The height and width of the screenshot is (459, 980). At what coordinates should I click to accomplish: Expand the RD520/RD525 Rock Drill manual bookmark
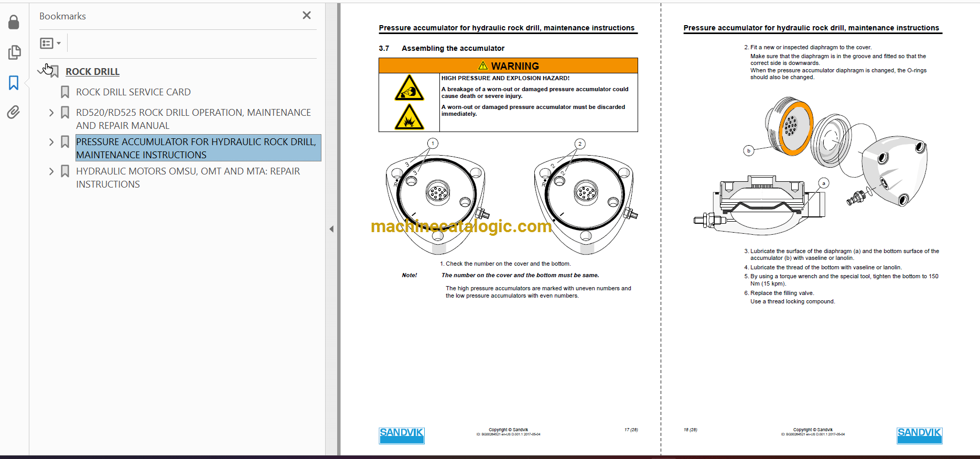pyautogui.click(x=51, y=113)
